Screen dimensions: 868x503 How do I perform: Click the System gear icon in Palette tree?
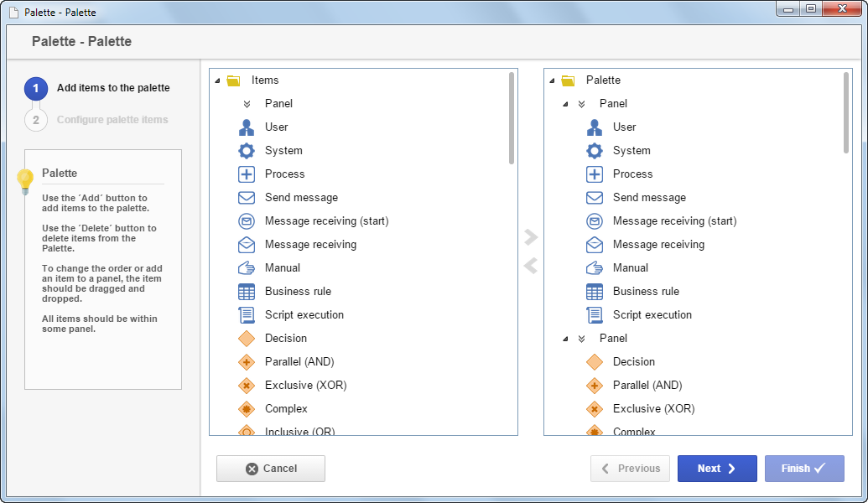595,151
